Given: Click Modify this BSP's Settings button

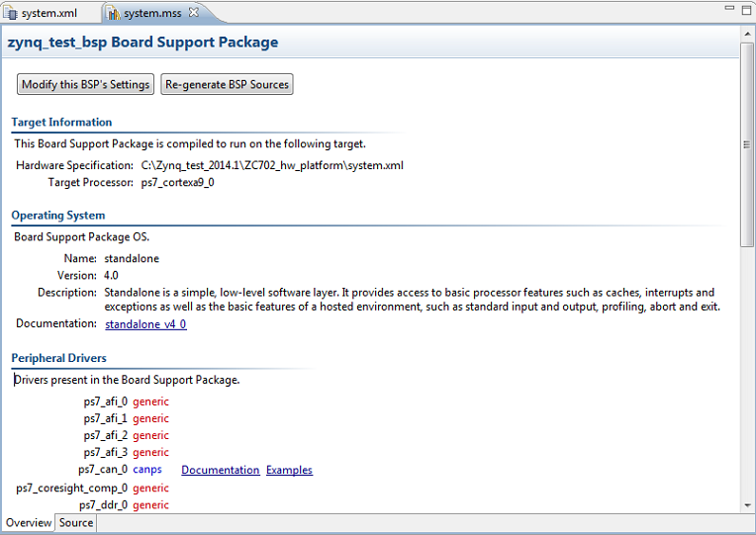Looking at the screenshot, I should [85, 84].
